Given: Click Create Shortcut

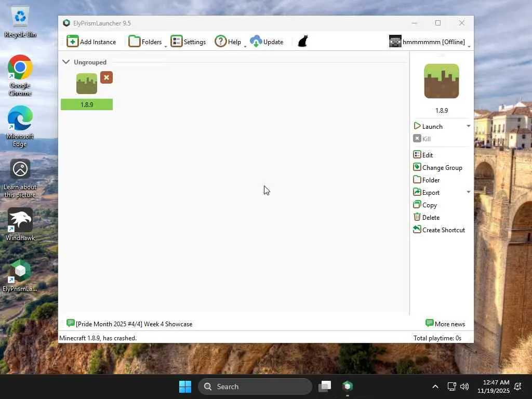Looking at the screenshot, I should 439,230.
